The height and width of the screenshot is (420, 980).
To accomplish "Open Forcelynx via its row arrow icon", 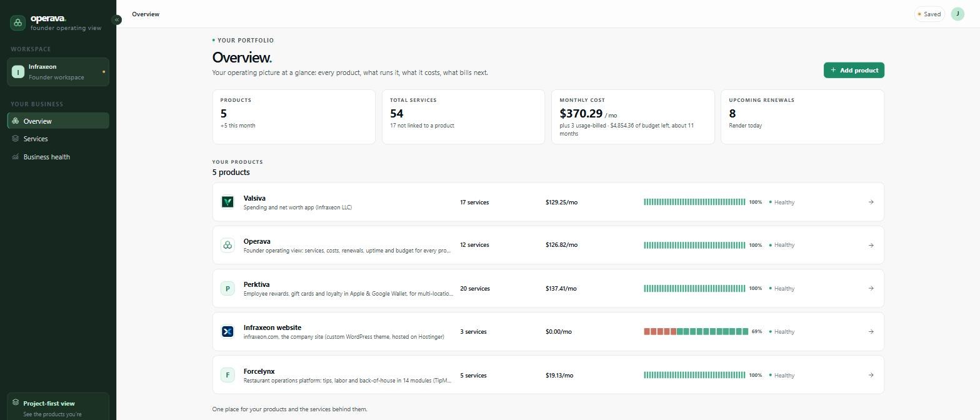I will pyautogui.click(x=871, y=375).
